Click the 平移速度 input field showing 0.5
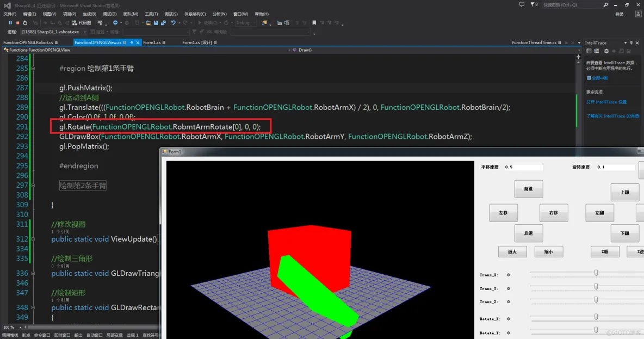The width and height of the screenshot is (644, 339). (x=523, y=167)
